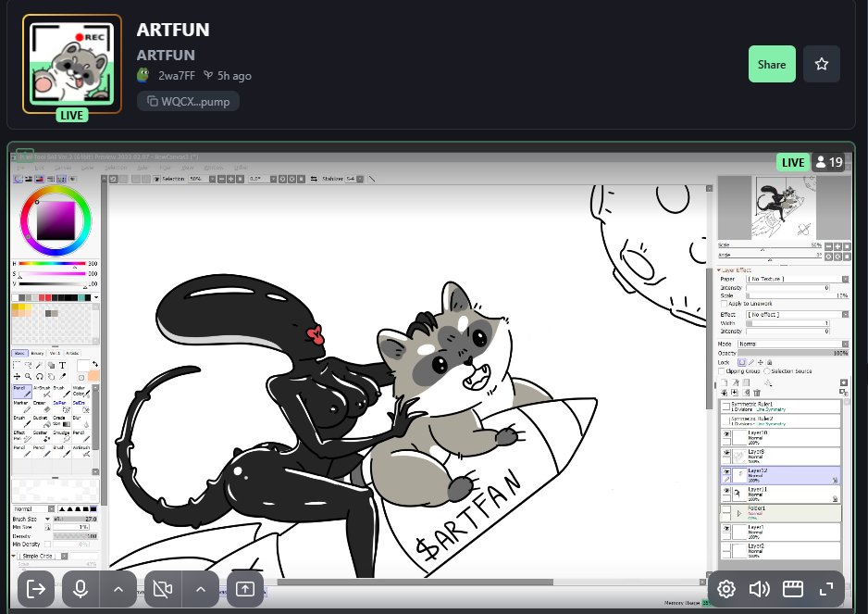Flip the canvas view horizontally
This screenshot has height=614, width=868.
tap(314, 179)
